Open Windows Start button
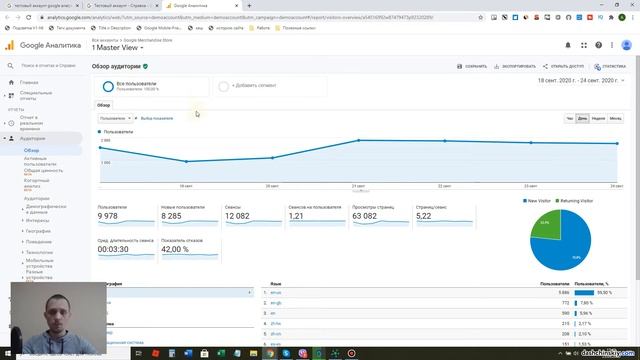This screenshot has width=640, height=360. point(8,353)
